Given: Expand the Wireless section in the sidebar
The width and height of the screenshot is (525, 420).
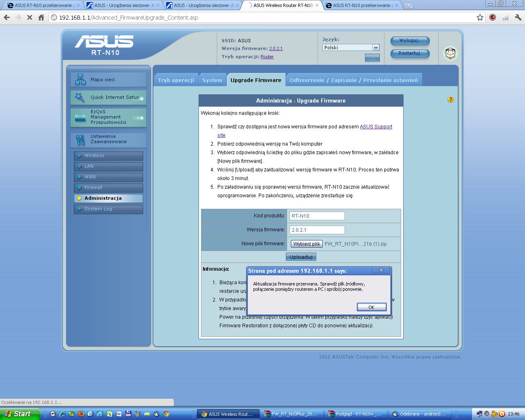Looking at the screenshot, I should point(108,156).
